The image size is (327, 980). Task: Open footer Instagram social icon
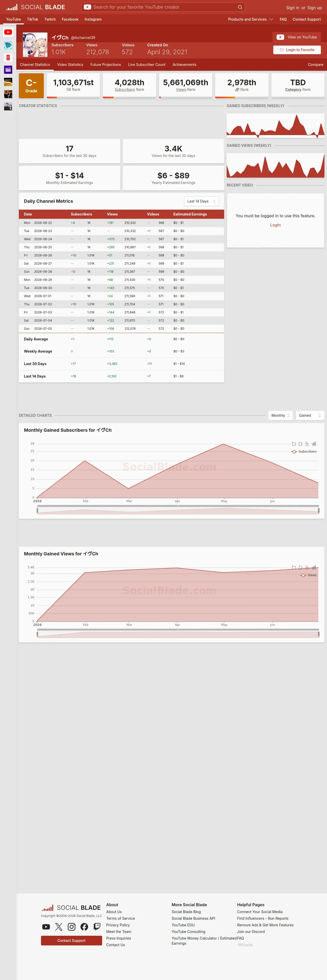(72, 927)
